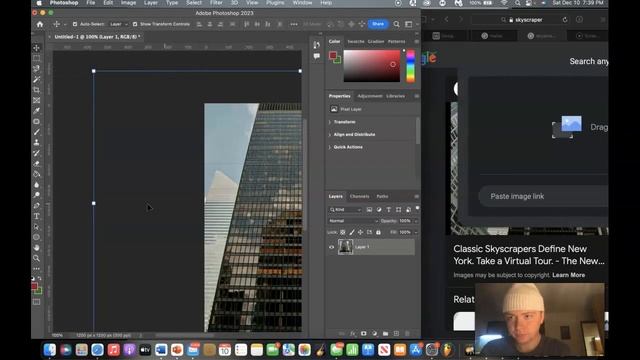
Task: Select the Hand tool
Action: (x=36, y=248)
